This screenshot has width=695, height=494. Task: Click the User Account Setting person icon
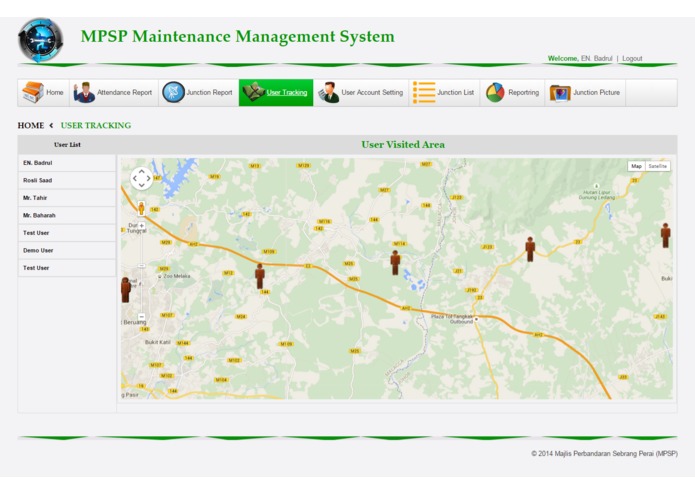pyautogui.click(x=328, y=93)
